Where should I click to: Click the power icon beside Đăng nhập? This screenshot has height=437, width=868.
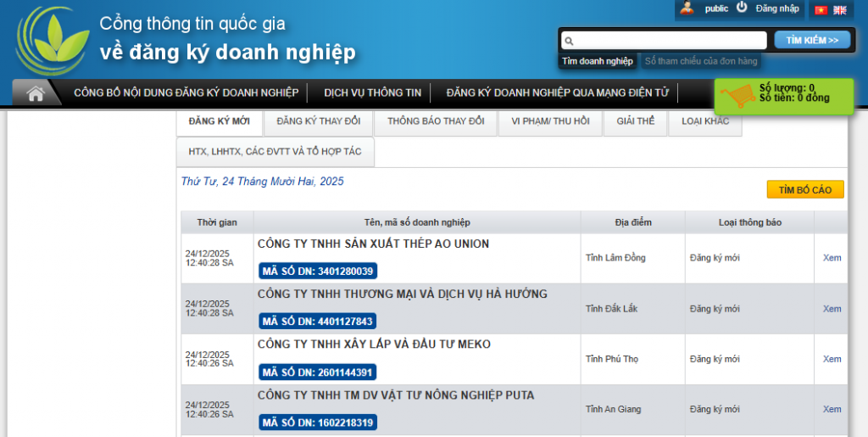pyautogui.click(x=742, y=8)
